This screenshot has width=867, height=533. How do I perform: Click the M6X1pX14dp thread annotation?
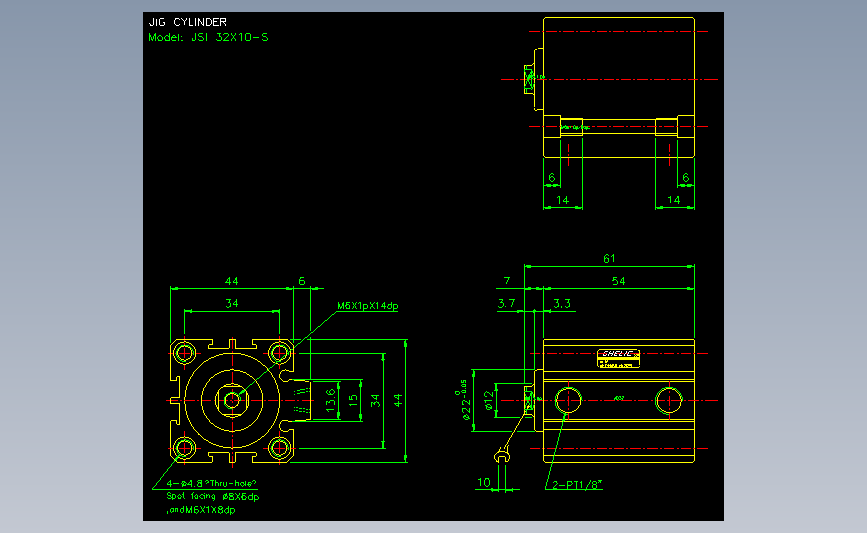(368, 306)
